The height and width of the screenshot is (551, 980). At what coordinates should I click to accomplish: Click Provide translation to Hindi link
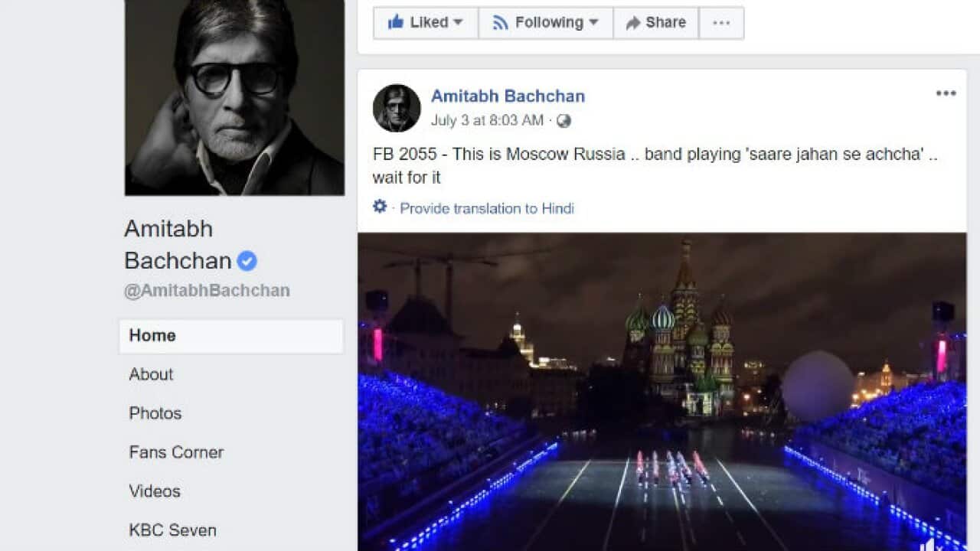click(487, 208)
